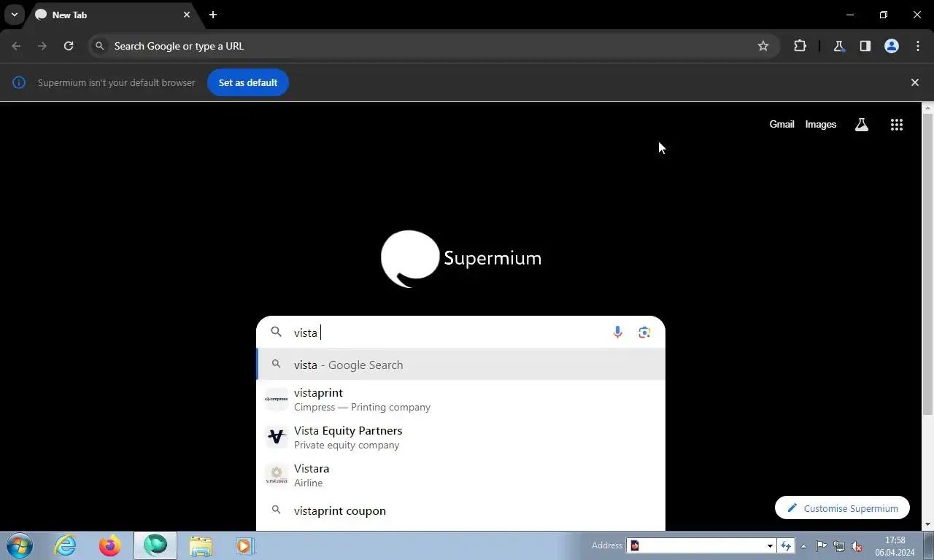
Task: Click the scrollbar up arrow
Action: (928, 108)
